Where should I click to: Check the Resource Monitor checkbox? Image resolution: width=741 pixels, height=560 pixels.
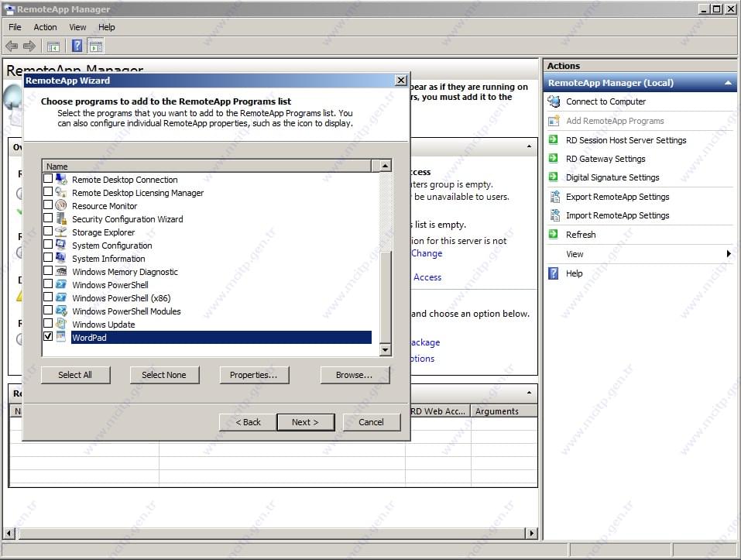click(x=48, y=205)
